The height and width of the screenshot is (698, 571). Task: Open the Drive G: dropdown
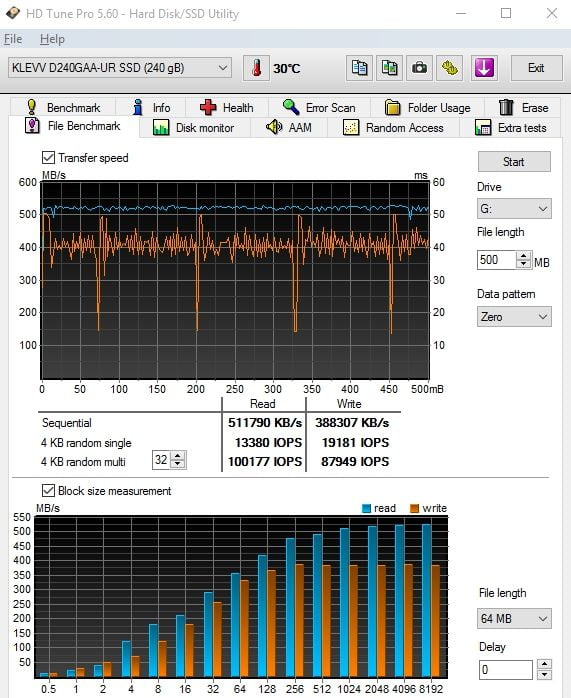[x=514, y=209]
